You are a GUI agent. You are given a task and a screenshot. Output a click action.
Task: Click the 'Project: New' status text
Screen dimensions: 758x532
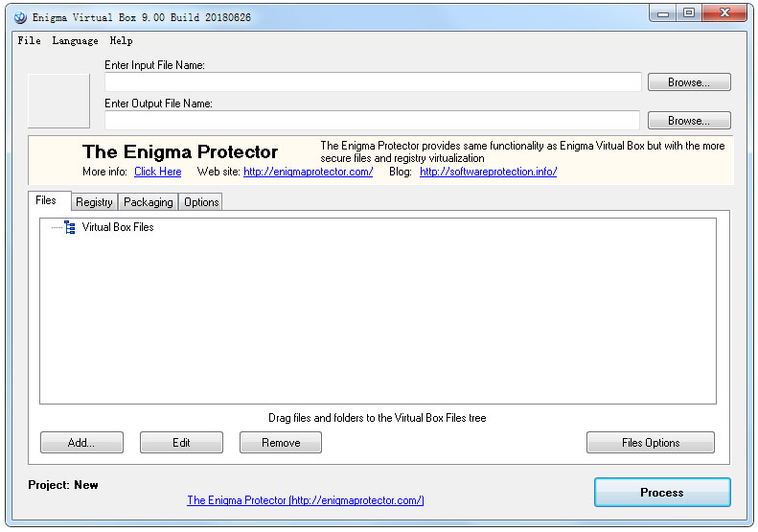[x=63, y=485]
